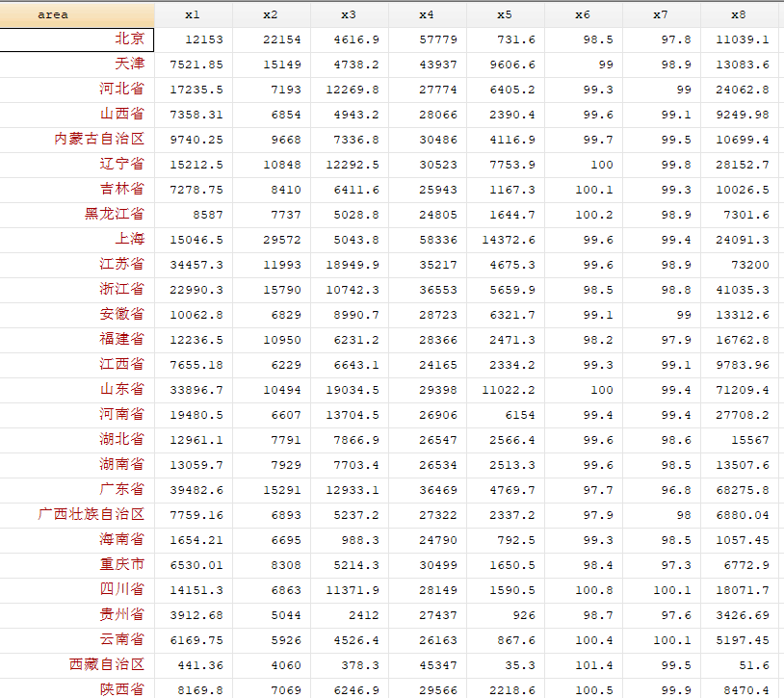Click the x8 column header
The width and height of the screenshot is (784, 698).
tap(738, 14)
